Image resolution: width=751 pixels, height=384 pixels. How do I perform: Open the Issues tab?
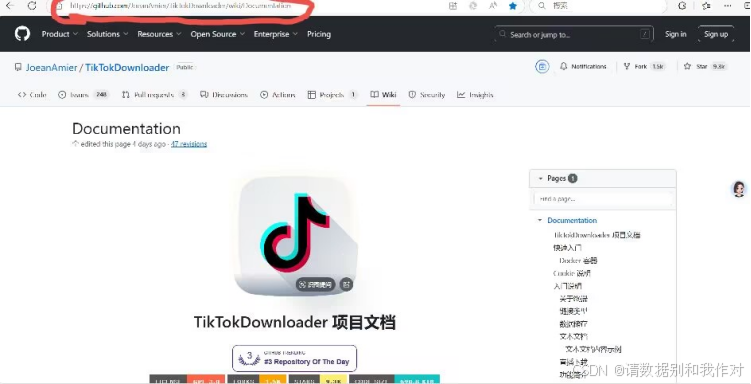tap(84, 95)
